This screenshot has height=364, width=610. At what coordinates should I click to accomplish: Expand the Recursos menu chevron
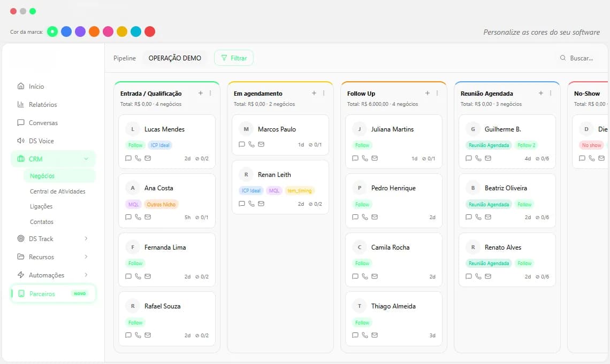coord(86,257)
